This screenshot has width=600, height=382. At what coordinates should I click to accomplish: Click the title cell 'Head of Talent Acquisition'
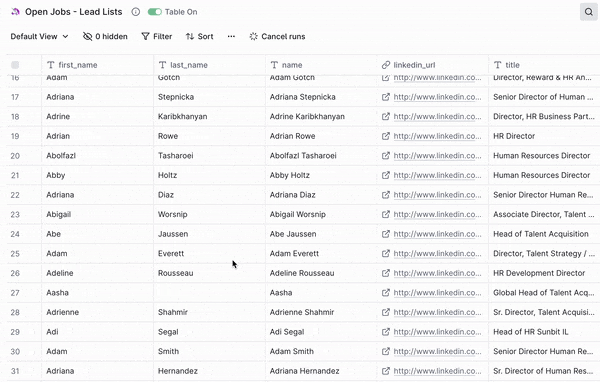544,234
